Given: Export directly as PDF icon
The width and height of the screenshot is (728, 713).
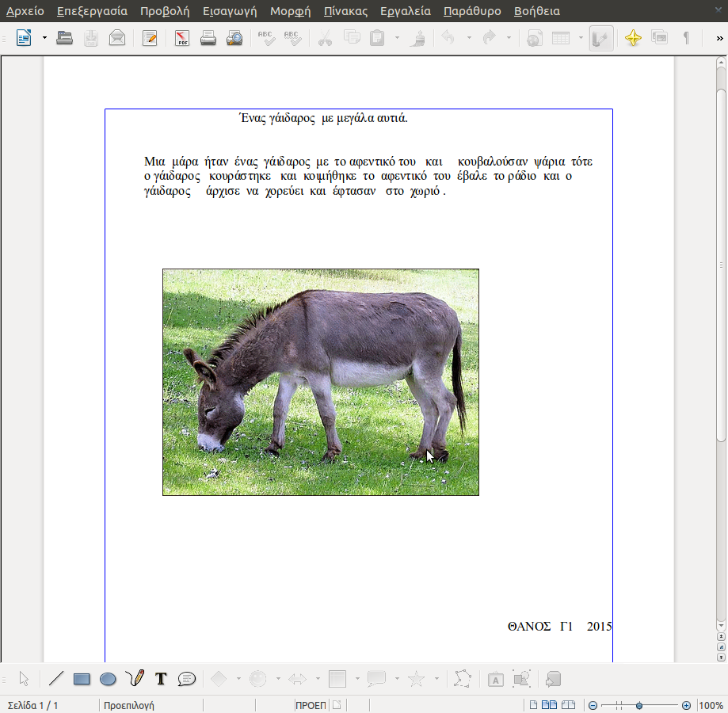Looking at the screenshot, I should point(182,37).
